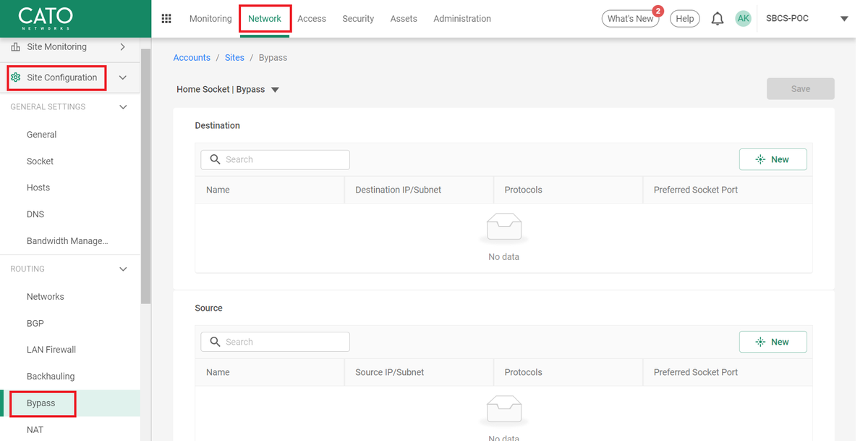The height and width of the screenshot is (441, 868).
Task: Open the Monitoring tab
Action: pyautogui.click(x=210, y=19)
